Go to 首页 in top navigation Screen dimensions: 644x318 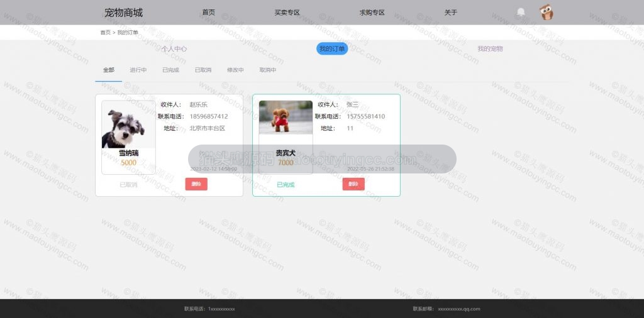209,13
